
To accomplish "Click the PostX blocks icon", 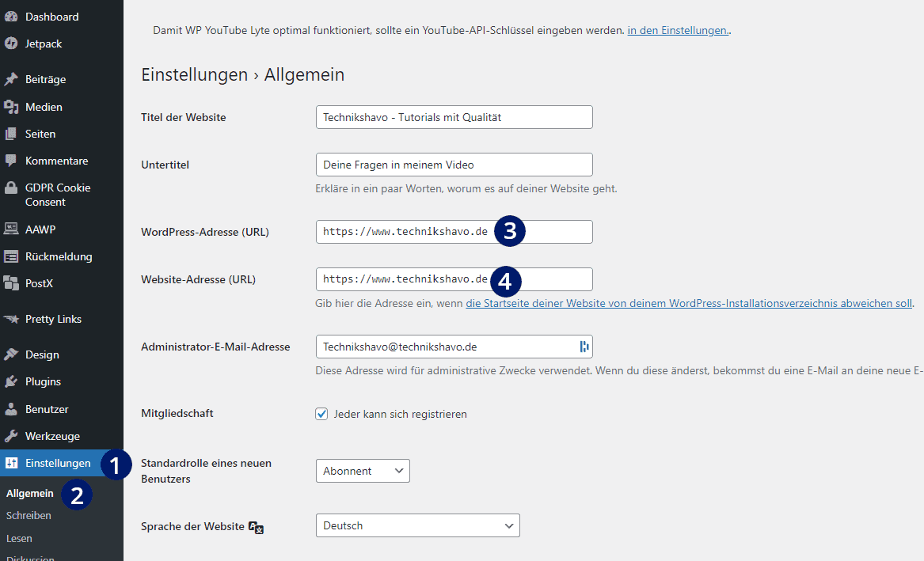I will point(11,283).
